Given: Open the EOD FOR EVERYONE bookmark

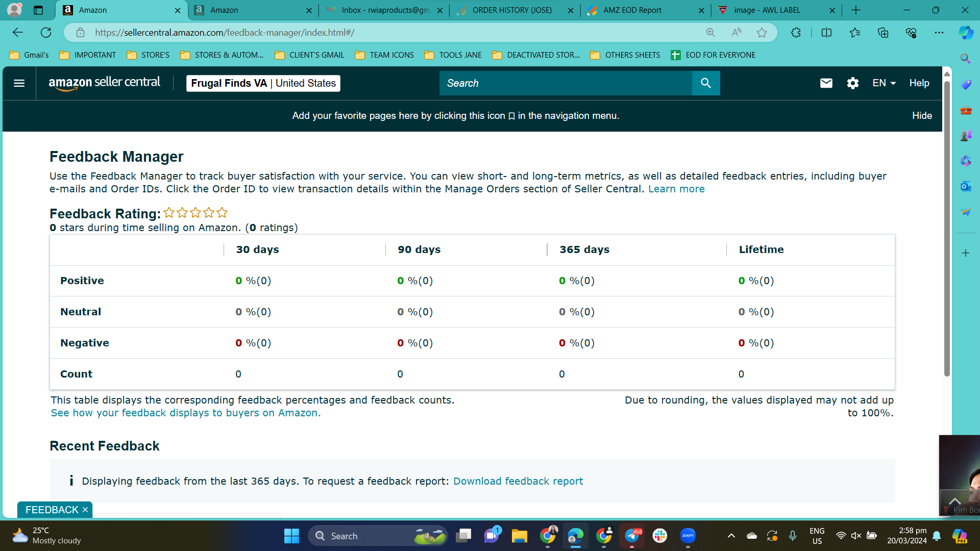Looking at the screenshot, I should [713, 55].
